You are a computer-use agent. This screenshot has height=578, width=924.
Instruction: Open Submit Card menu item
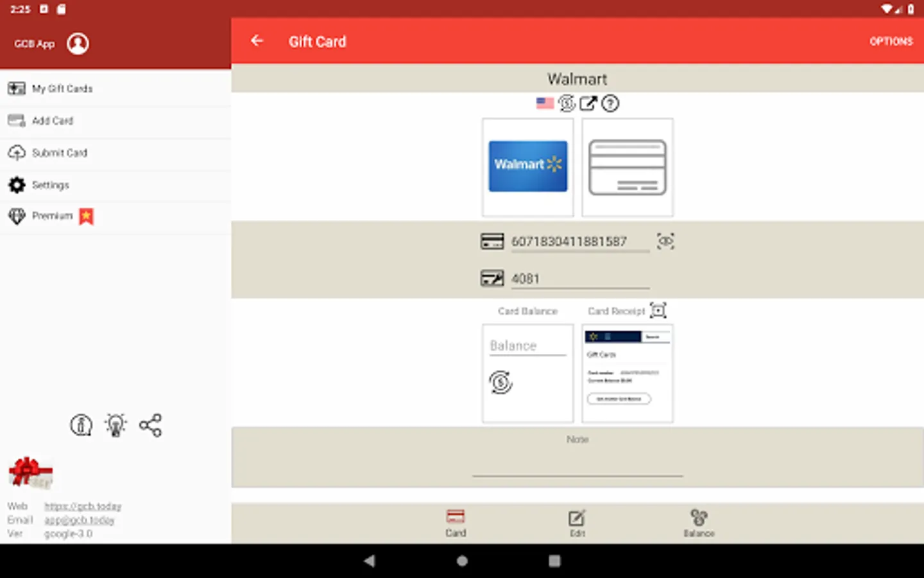(x=116, y=153)
